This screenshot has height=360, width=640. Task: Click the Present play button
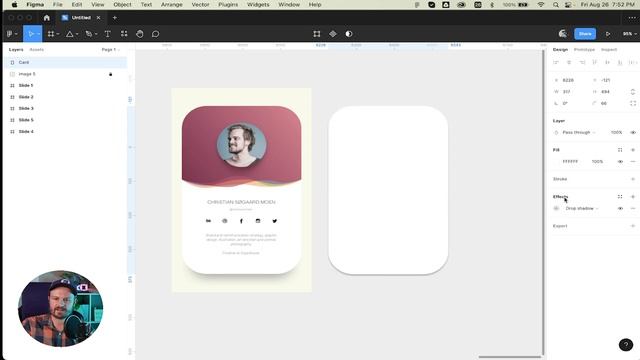[608, 34]
